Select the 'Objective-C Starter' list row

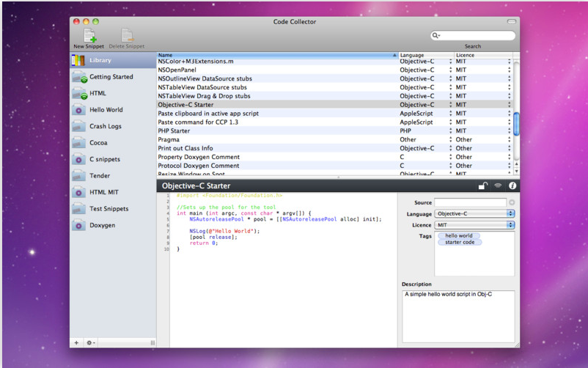(335, 105)
